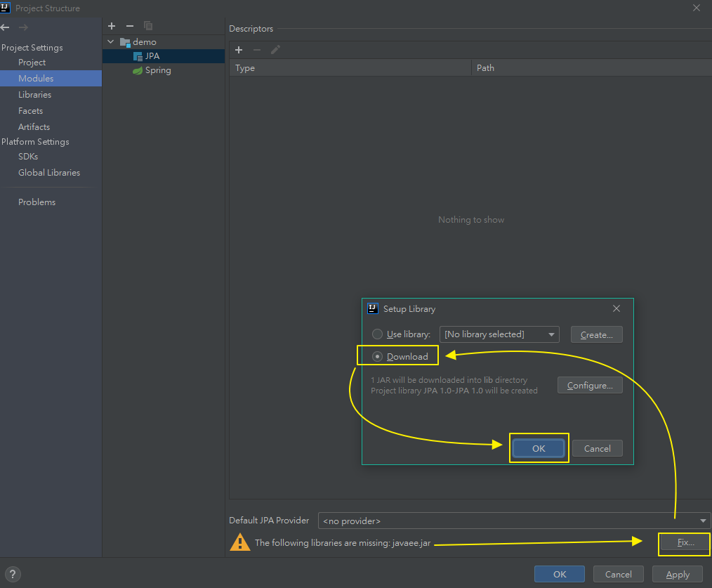Select the Download radio button
The width and height of the screenshot is (712, 588).
point(378,356)
